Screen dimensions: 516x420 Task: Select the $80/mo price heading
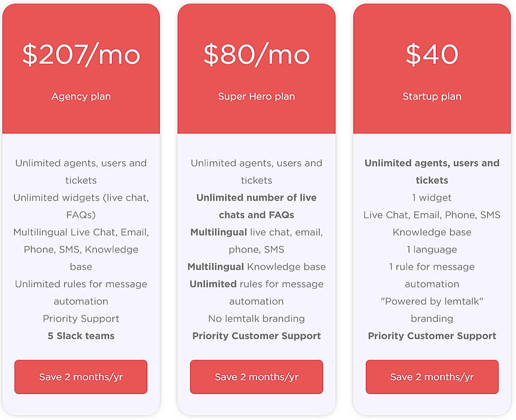click(256, 54)
